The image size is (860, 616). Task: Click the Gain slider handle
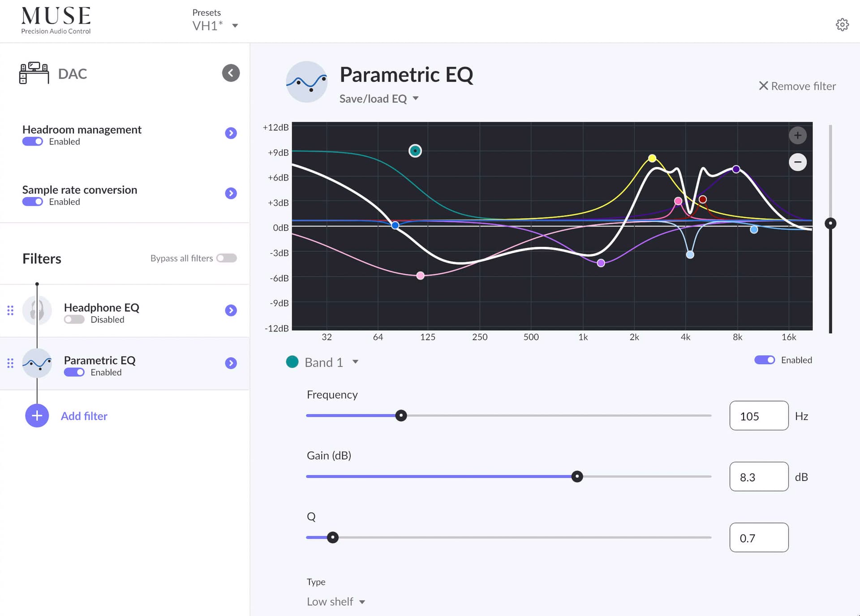pos(577,476)
